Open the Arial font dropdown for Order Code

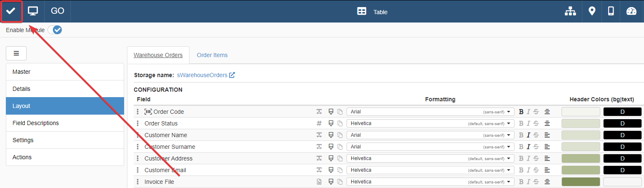[430, 112]
